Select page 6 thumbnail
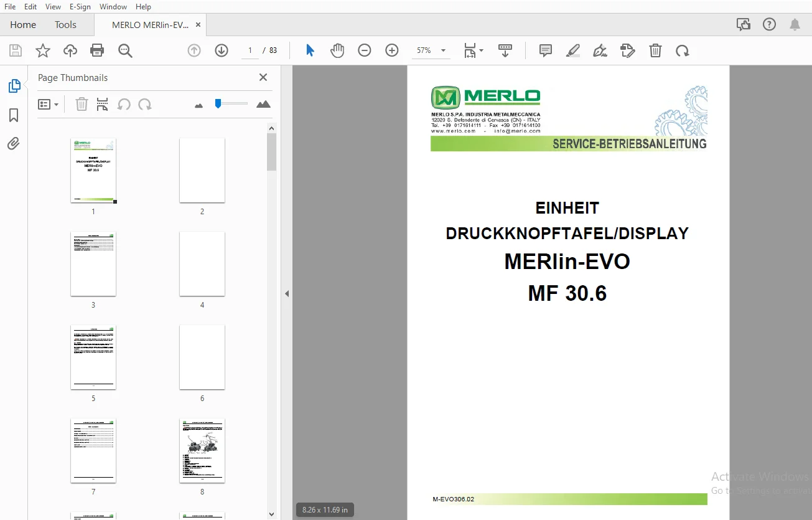 point(202,357)
